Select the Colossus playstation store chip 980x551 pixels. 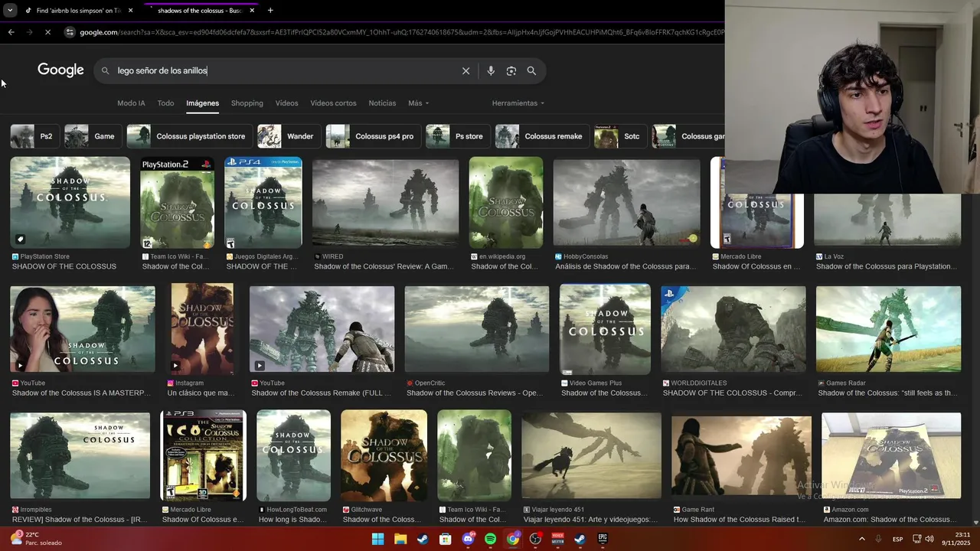point(188,136)
